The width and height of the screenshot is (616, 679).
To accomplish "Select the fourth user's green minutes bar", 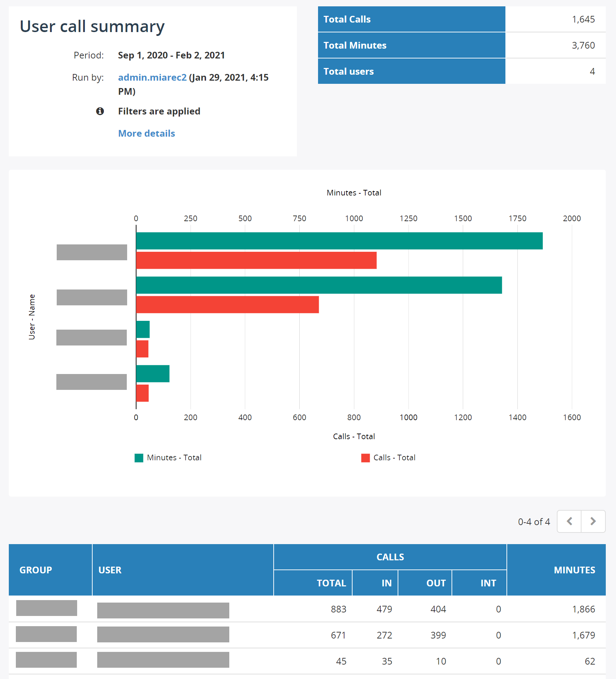I will point(153,374).
